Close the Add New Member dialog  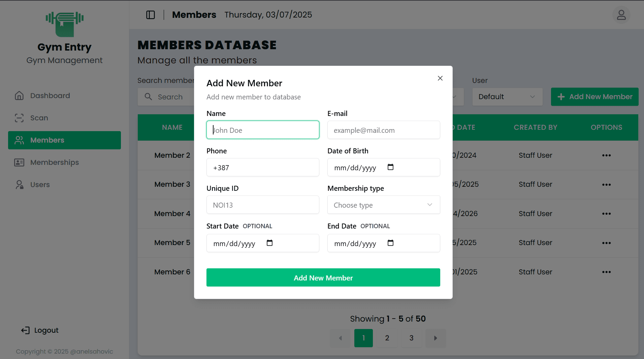[440, 78]
